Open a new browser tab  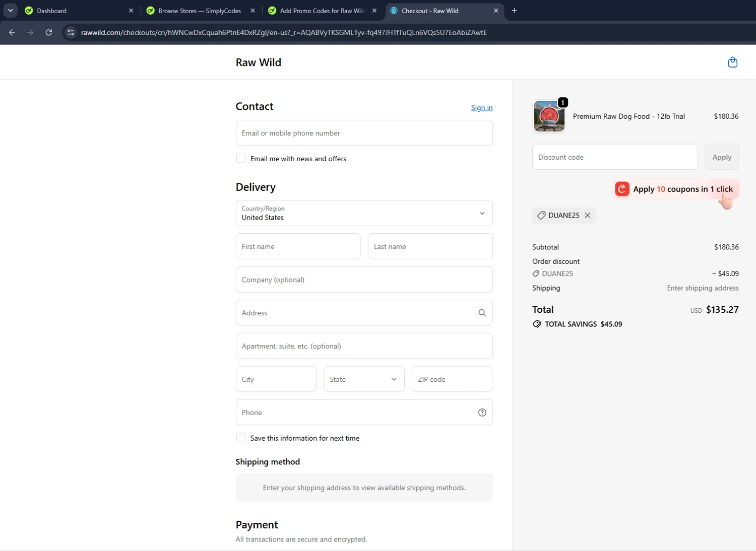coord(514,11)
